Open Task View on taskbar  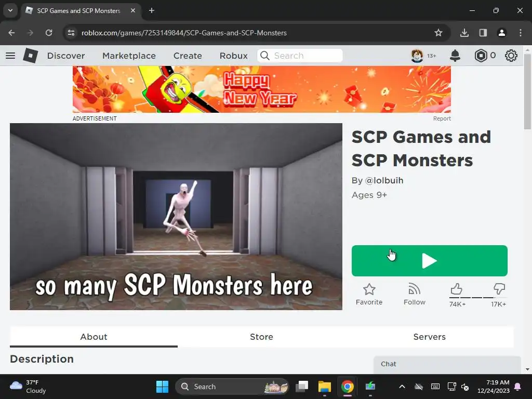tap(302, 387)
